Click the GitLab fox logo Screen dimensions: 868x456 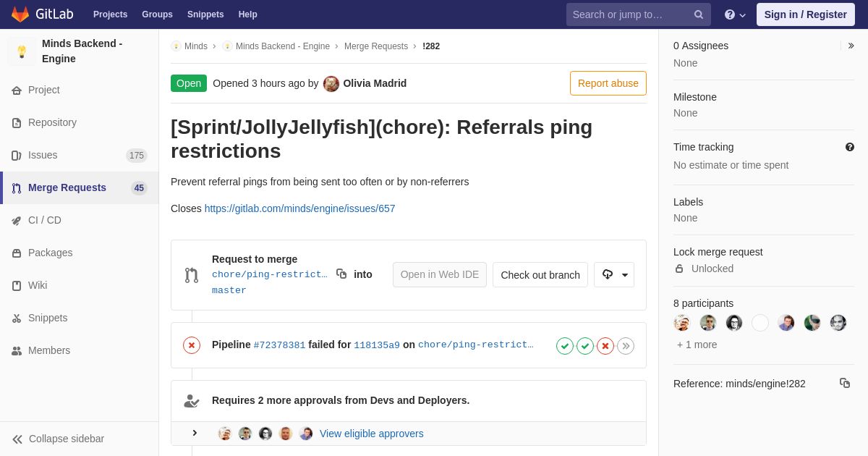click(20, 14)
